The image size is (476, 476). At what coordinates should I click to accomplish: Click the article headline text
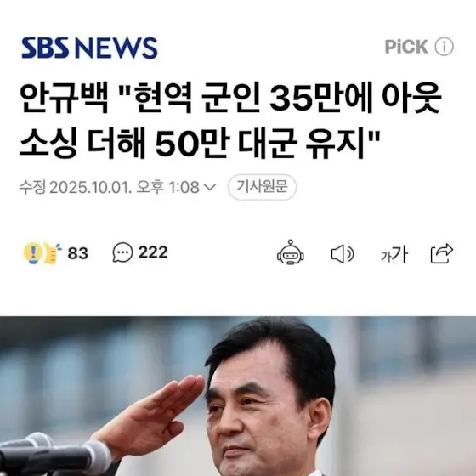tap(230, 120)
